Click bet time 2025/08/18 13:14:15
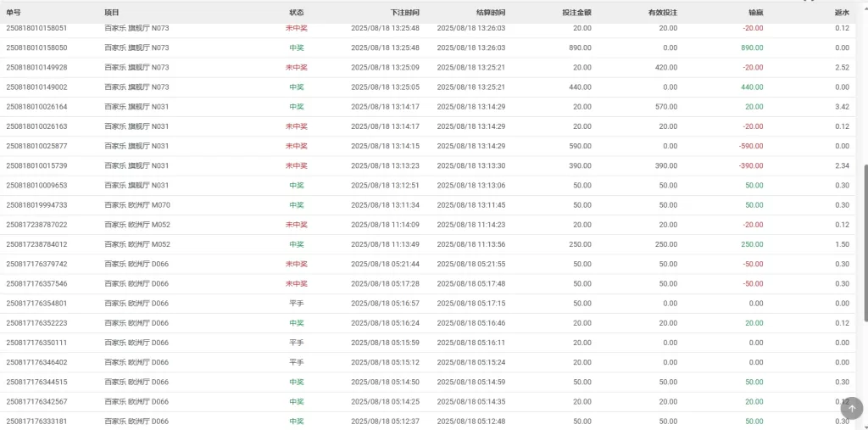868x430 pixels. pyautogui.click(x=386, y=146)
